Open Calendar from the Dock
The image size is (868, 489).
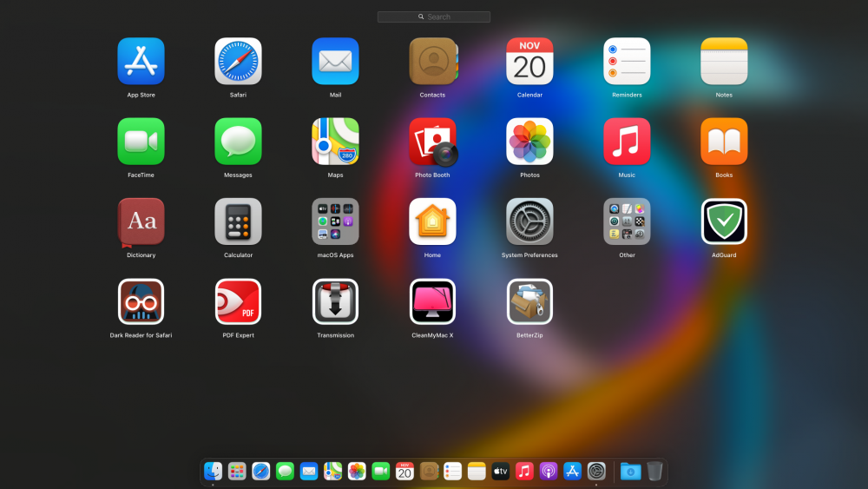[x=404, y=472]
